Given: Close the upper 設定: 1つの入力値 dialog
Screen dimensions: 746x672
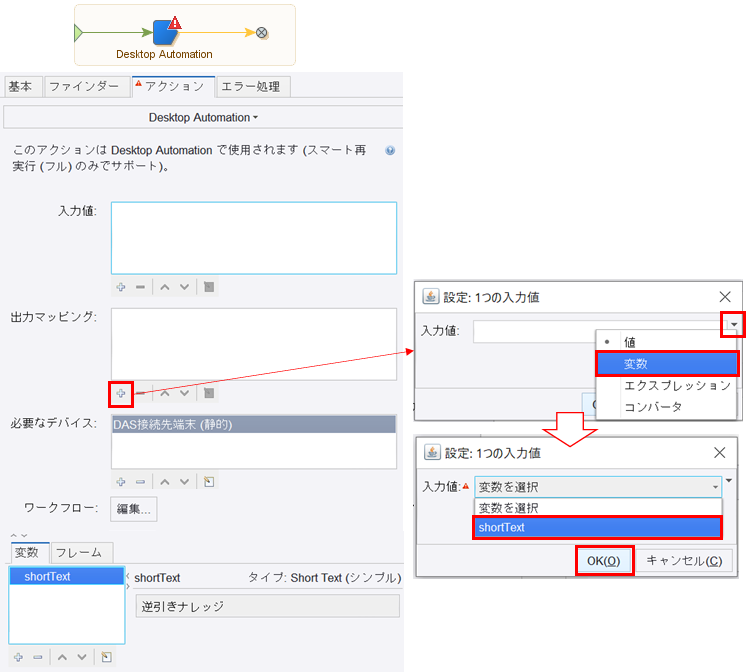Looking at the screenshot, I should [x=725, y=297].
